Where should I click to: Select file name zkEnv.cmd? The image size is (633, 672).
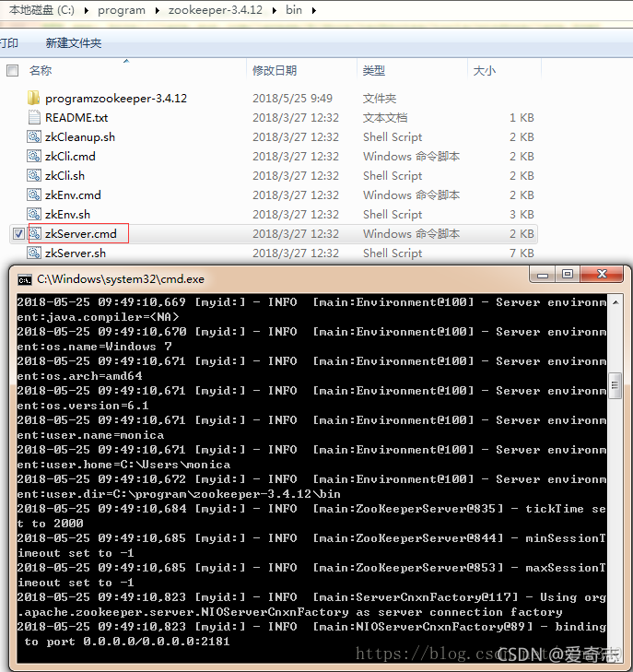[73, 195]
